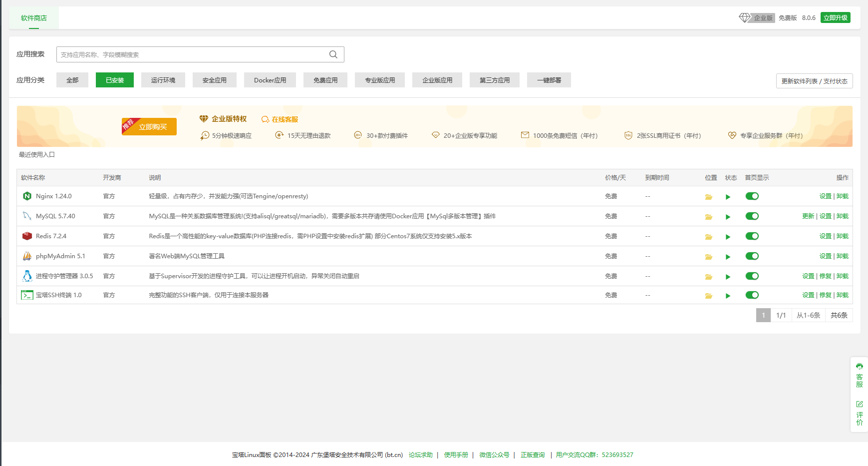Click the 立即购买 purchase button
Screen dimensions: 868x466
point(149,127)
